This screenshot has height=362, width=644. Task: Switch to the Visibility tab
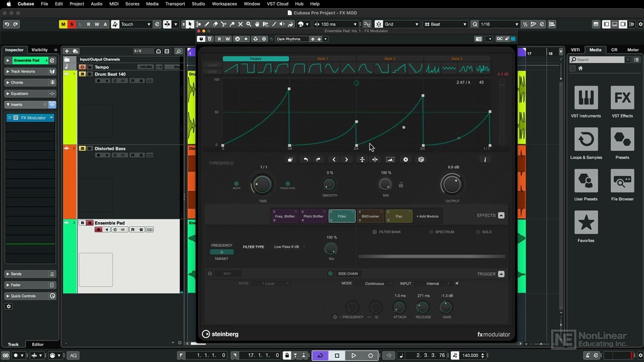coord(40,50)
